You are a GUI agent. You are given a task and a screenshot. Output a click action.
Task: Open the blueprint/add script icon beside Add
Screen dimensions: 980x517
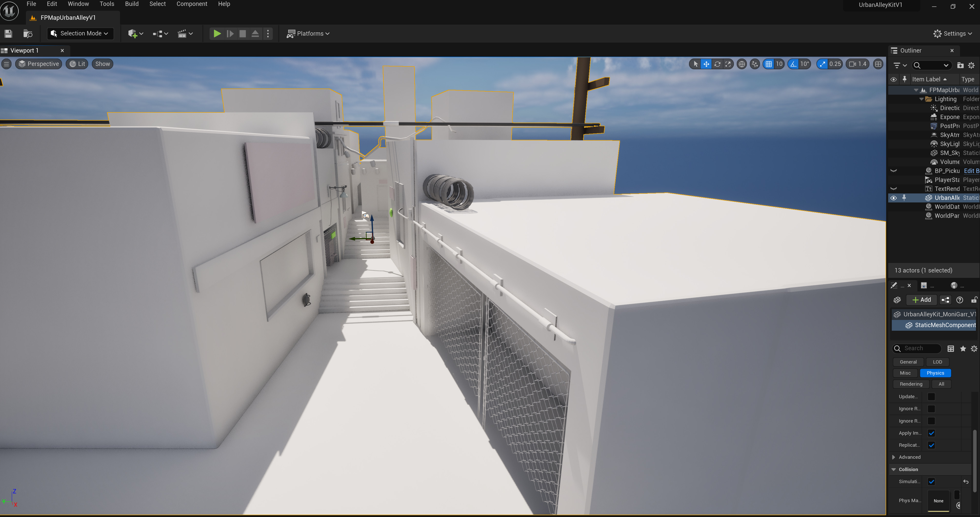pos(945,300)
